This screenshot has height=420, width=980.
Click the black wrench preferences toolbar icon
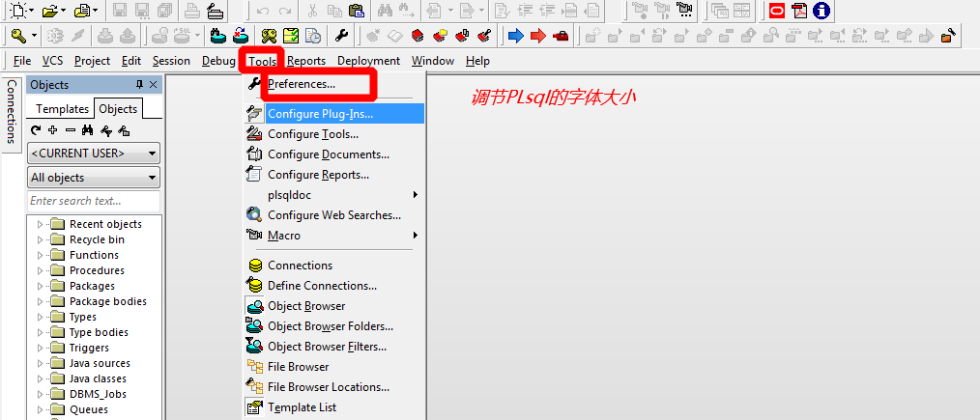340,36
